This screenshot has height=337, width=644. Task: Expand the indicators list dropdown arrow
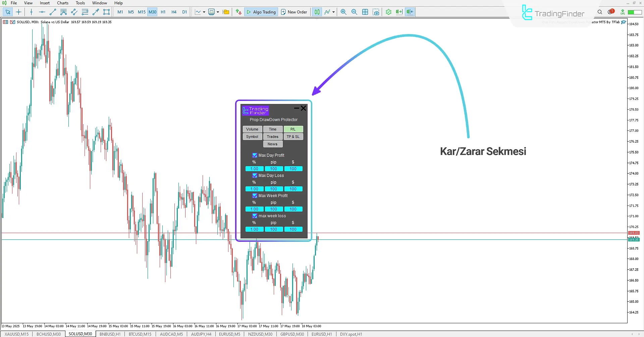(x=333, y=12)
